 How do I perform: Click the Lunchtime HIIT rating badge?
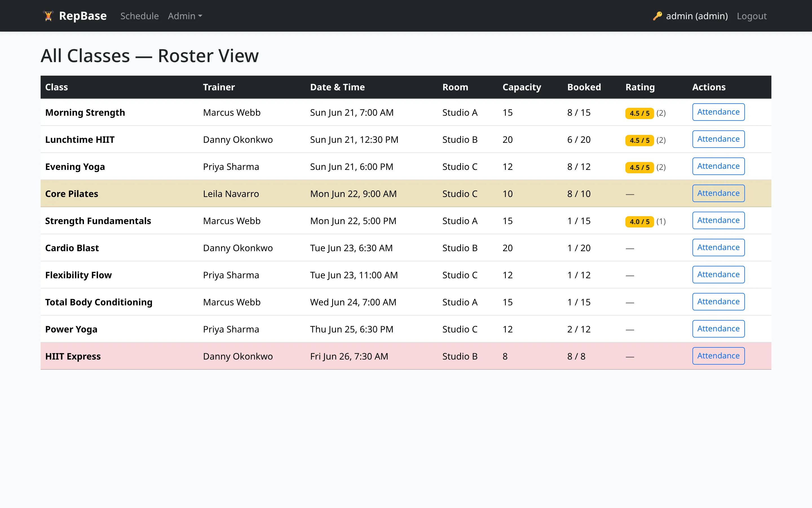(x=639, y=141)
